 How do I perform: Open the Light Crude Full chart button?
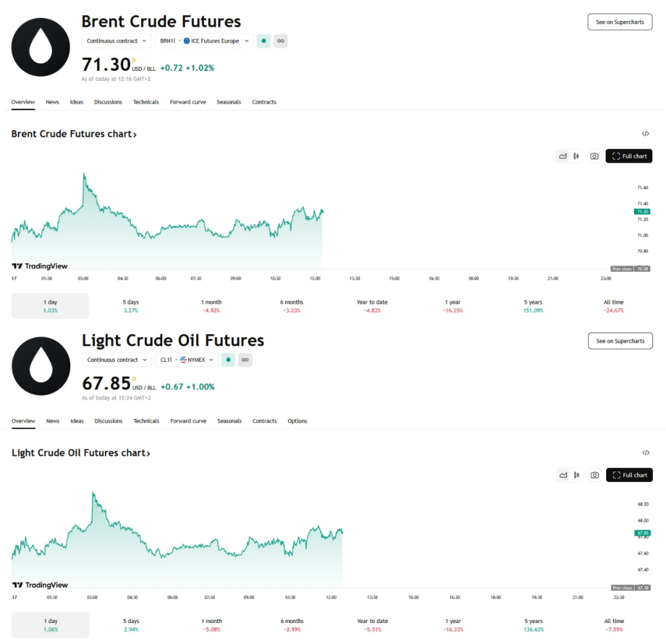click(x=629, y=475)
